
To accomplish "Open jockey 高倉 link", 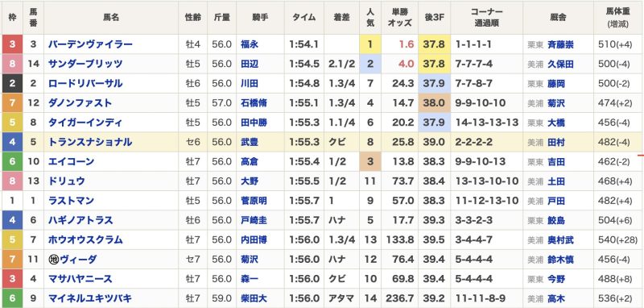I will pyautogui.click(x=250, y=162).
